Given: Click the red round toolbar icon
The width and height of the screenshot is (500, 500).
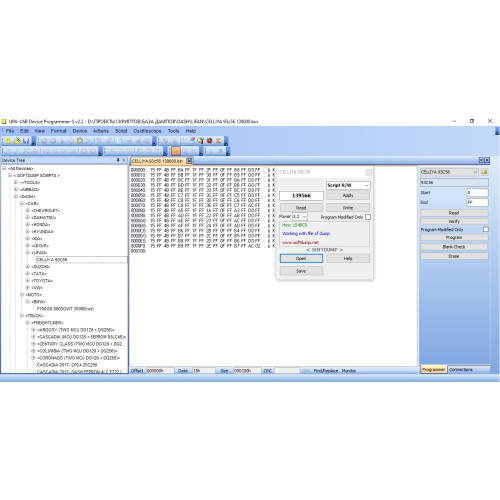Looking at the screenshot, I should [209, 141].
